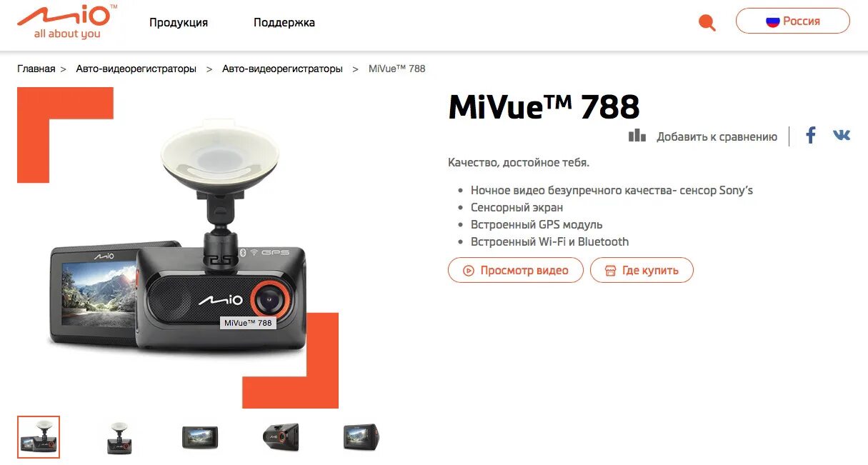Select the third thumbnail showing screen

[x=200, y=436]
